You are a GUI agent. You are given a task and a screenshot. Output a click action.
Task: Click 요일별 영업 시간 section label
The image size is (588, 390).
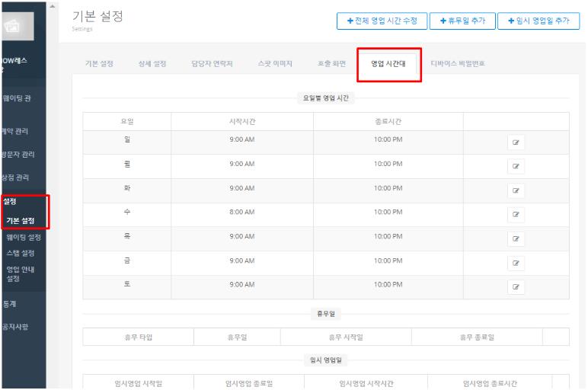pyautogui.click(x=326, y=98)
